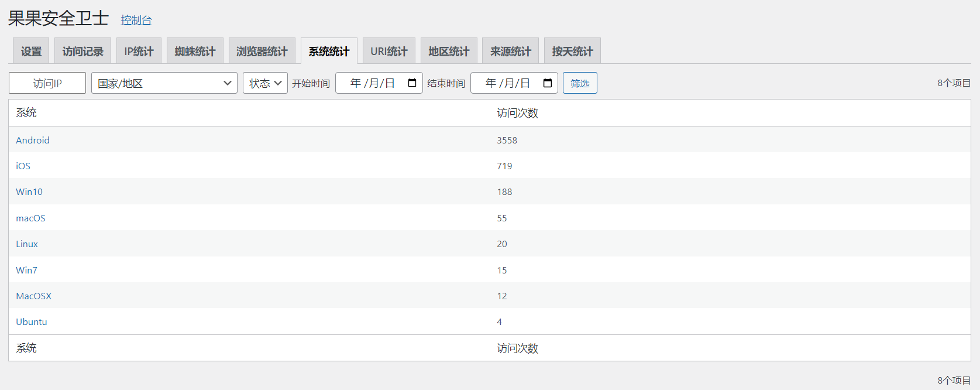Viewport: 980px width, 390px height.
Task: Open the IP统计 tab
Action: (139, 51)
